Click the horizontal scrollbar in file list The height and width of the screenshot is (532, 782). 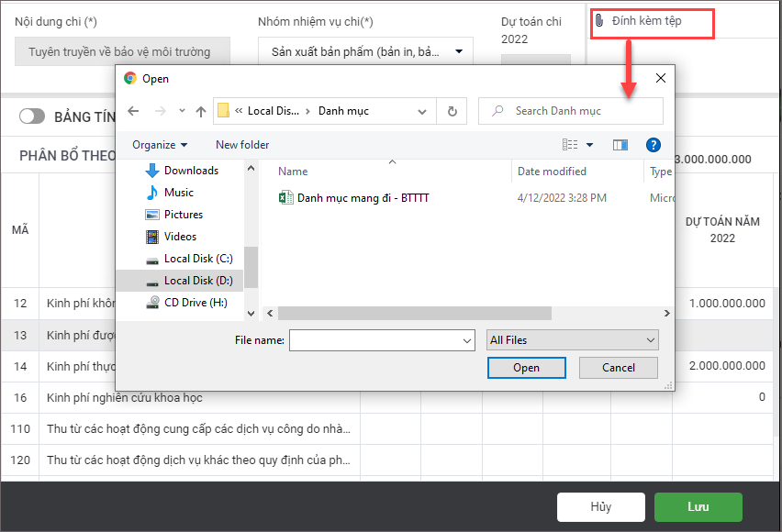[415, 313]
